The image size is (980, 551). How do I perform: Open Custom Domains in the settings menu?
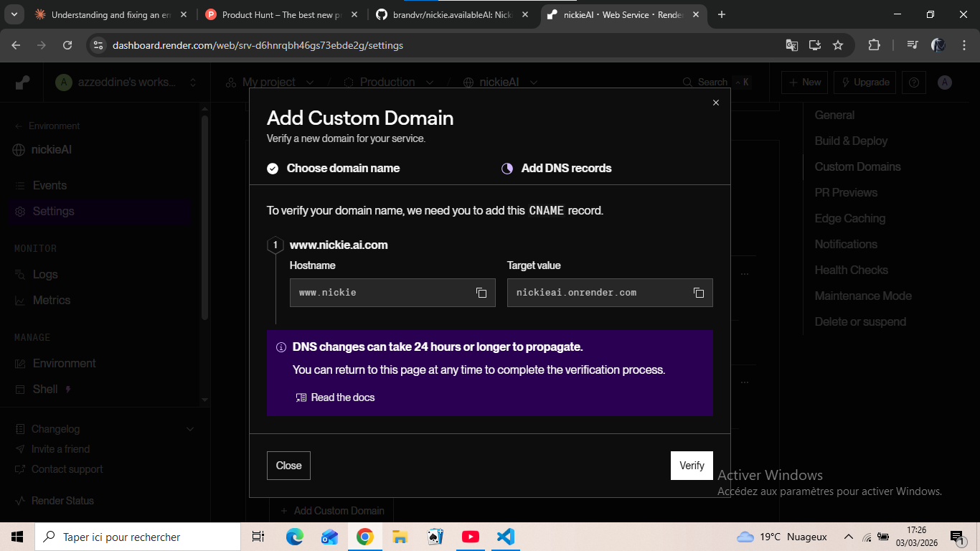tap(857, 166)
